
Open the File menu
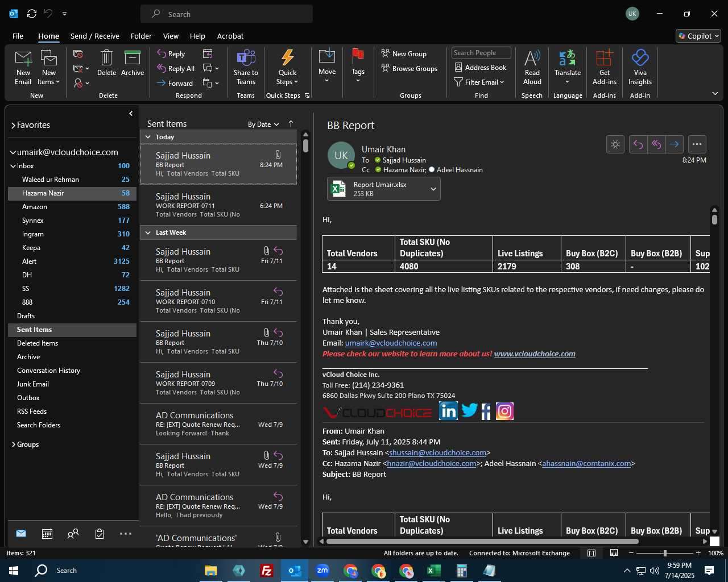pos(18,36)
